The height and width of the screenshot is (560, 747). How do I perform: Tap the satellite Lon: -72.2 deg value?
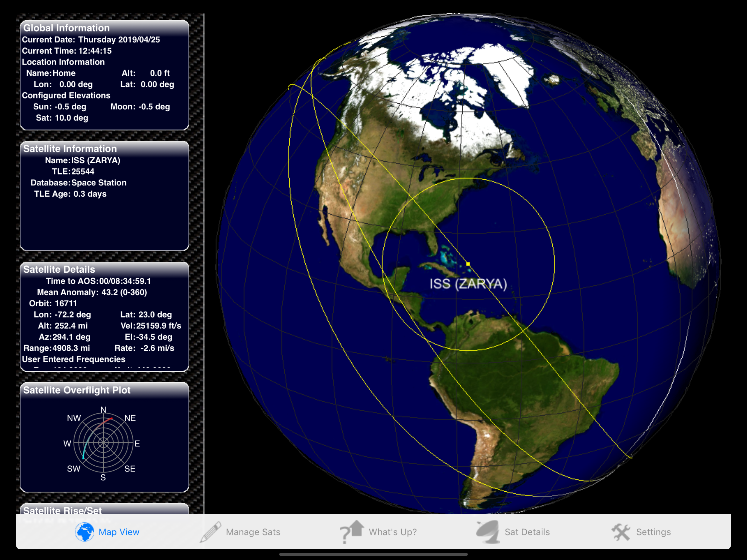[x=62, y=314]
